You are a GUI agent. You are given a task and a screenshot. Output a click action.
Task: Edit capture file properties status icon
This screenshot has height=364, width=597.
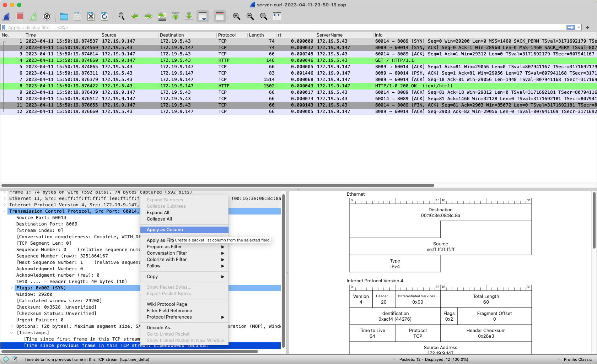coord(15,359)
